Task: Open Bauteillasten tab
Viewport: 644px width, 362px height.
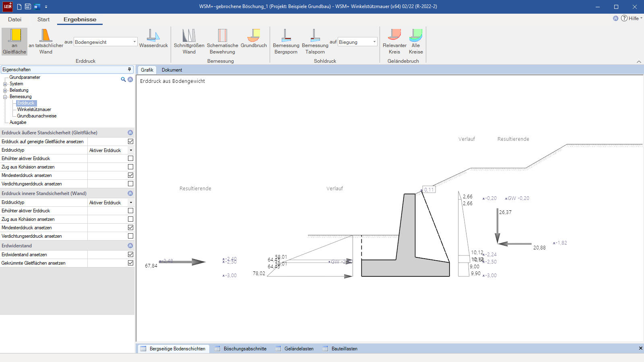Action: click(x=340, y=349)
